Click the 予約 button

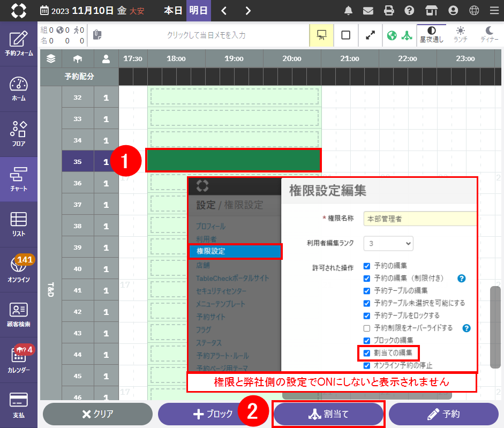(443, 414)
